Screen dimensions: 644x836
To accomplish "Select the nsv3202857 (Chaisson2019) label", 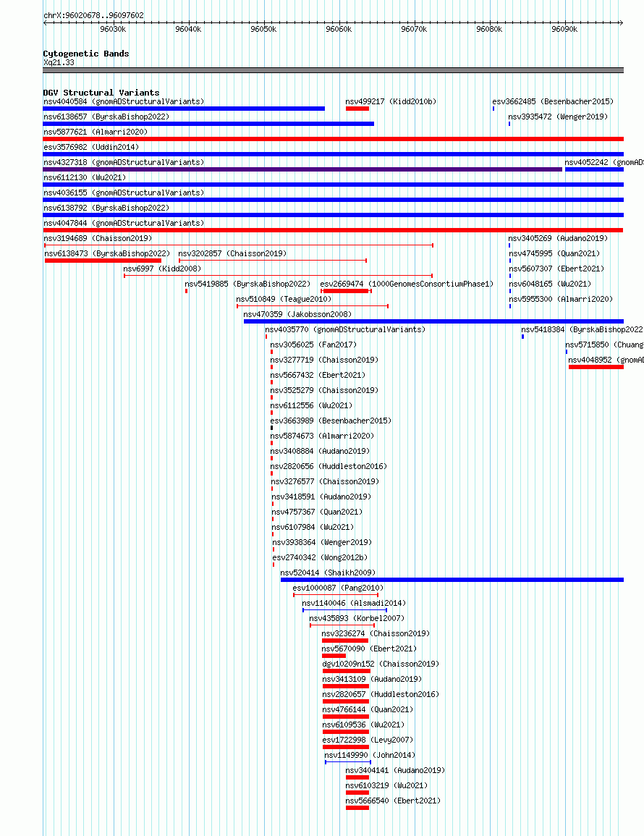I will coord(232,253).
